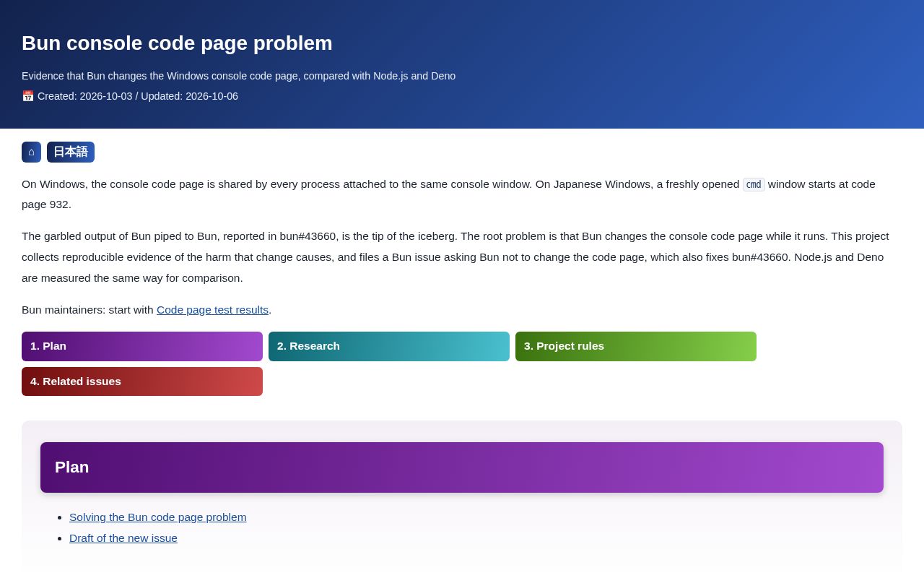Switch language to 日本語
The height and width of the screenshot is (578, 924).
[x=71, y=152]
